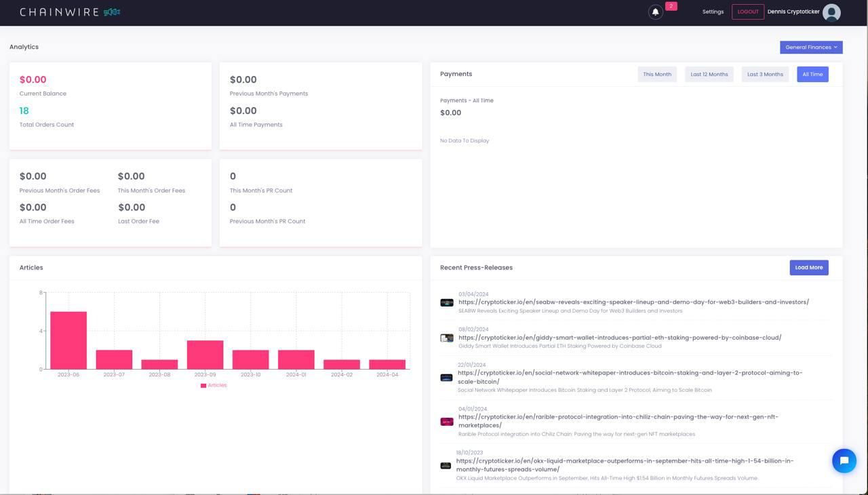The height and width of the screenshot is (495, 868).
Task: Click the user profile avatar
Action: pyautogui.click(x=831, y=12)
